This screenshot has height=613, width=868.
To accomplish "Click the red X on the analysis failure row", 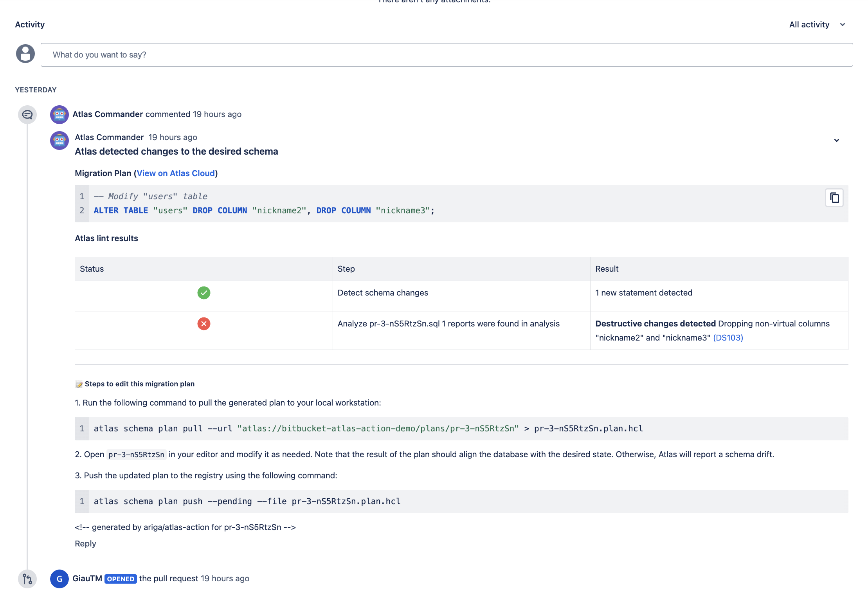I will point(203,324).
